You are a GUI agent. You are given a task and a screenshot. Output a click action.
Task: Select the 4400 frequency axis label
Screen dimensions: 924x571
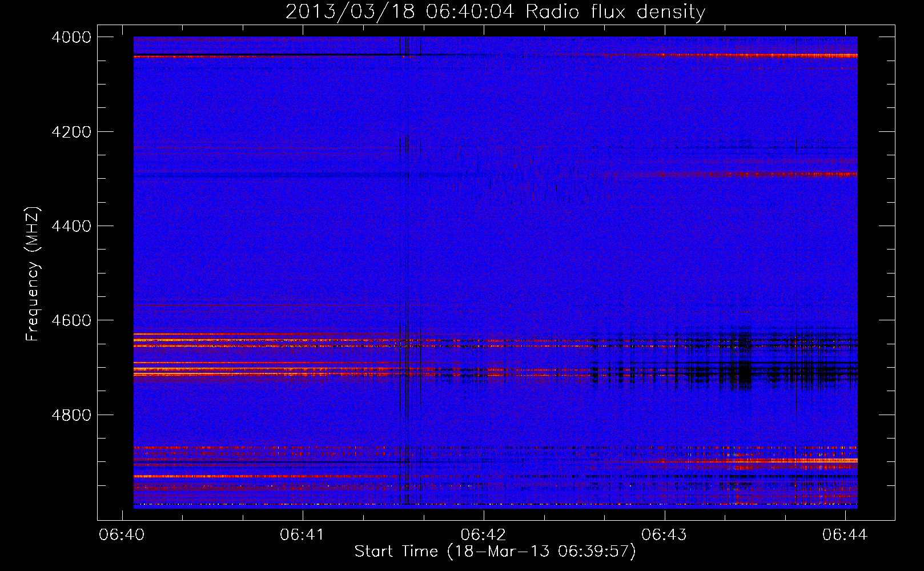coord(71,226)
